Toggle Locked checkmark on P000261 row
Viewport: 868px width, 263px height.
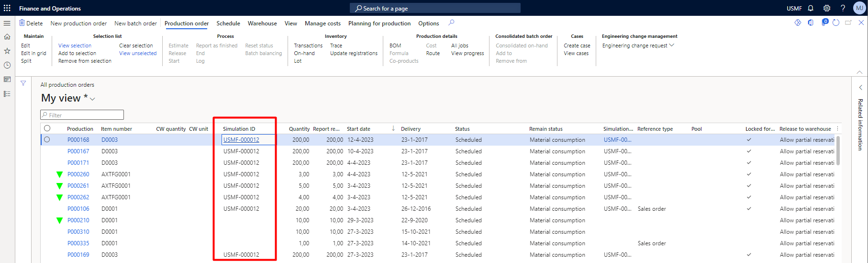click(x=749, y=186)
